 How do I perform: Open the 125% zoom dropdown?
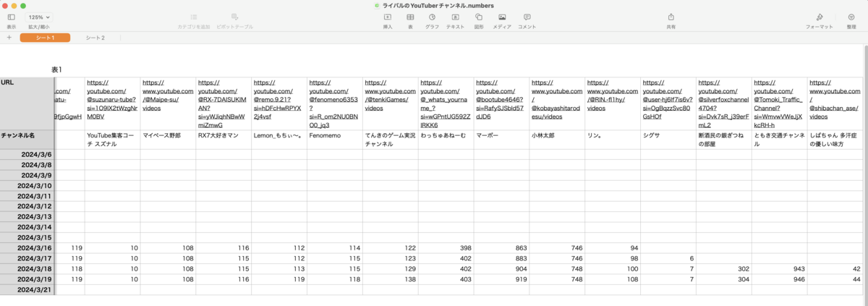pyautogui.click(x=38, y=17)
